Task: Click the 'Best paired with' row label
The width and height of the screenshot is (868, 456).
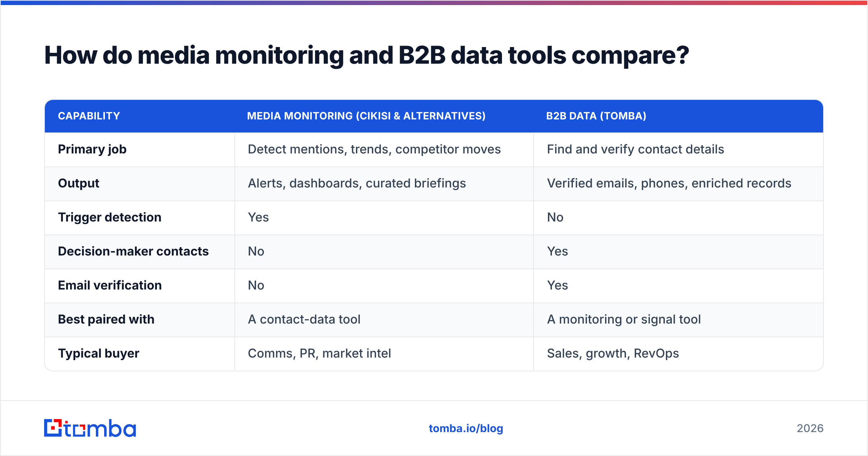Action: [106, 320]
